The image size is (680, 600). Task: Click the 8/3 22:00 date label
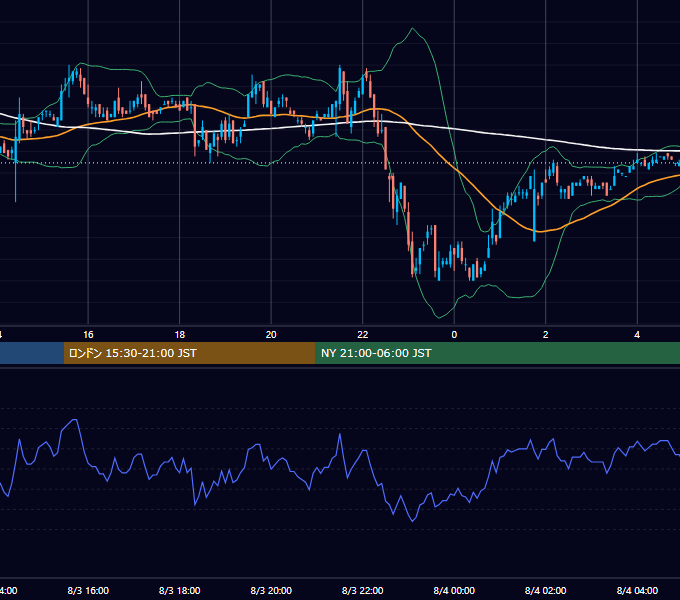(x=363, y=590)
